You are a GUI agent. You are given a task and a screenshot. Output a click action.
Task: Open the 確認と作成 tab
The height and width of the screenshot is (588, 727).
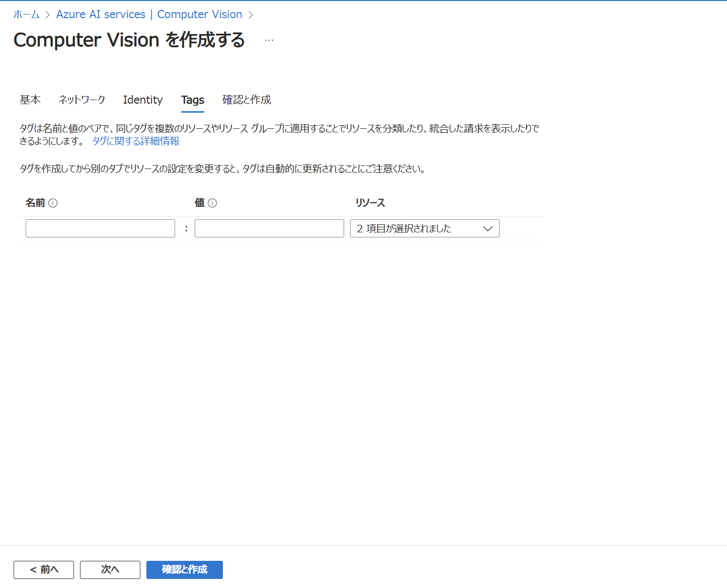click(x=247, y=100)
